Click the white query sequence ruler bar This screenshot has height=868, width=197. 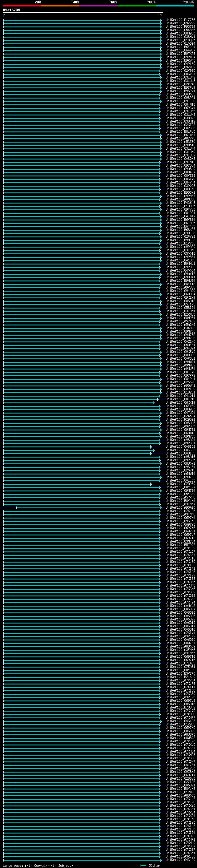click(83, 13)
